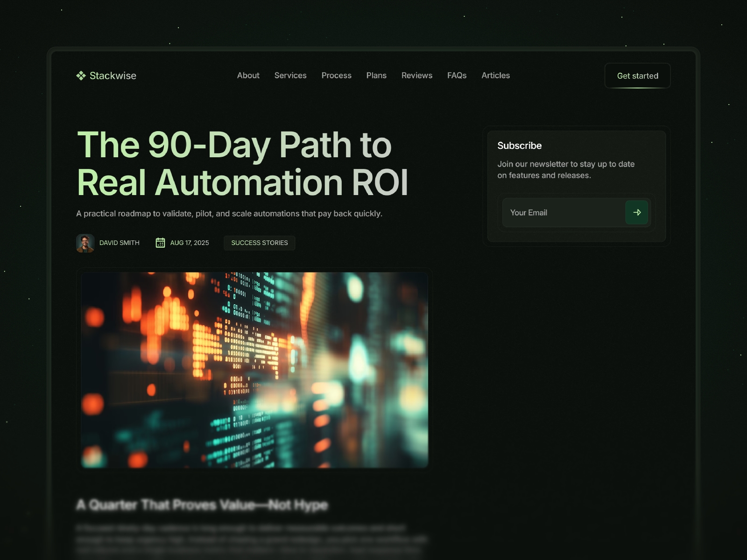This screenshot has width=747, height=560.
Task: Open the article hero image
Action: (x=254, y=370)
